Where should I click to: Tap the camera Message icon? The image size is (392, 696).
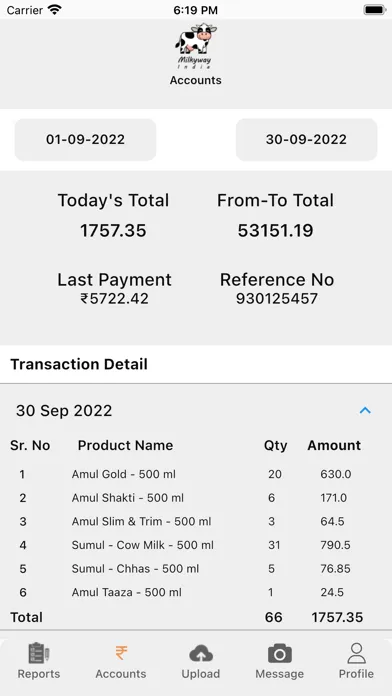(280, 653)
